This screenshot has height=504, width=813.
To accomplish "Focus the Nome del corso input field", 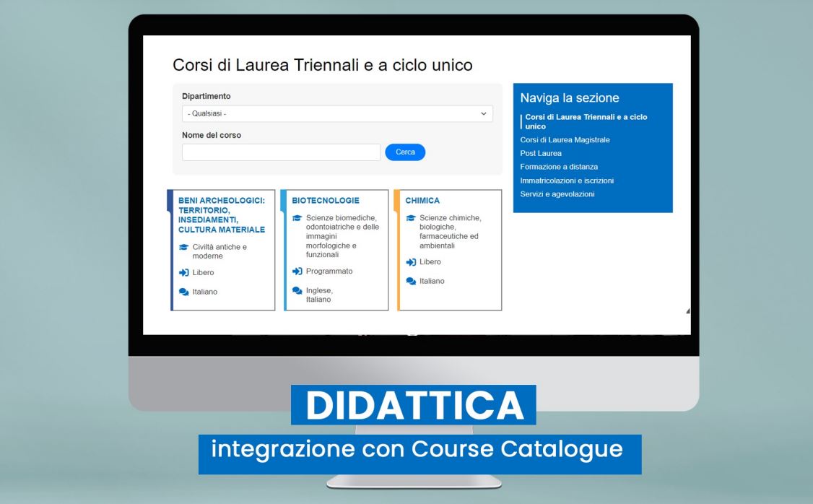I will pyautogui.click(x=281, y=152).
